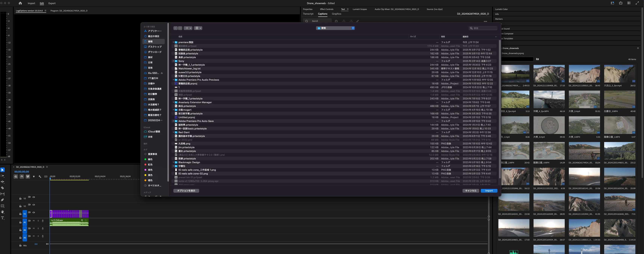This screenshot has width=644, height=254.
Task: Click the キャンセル button
Action: pos(470,191)
